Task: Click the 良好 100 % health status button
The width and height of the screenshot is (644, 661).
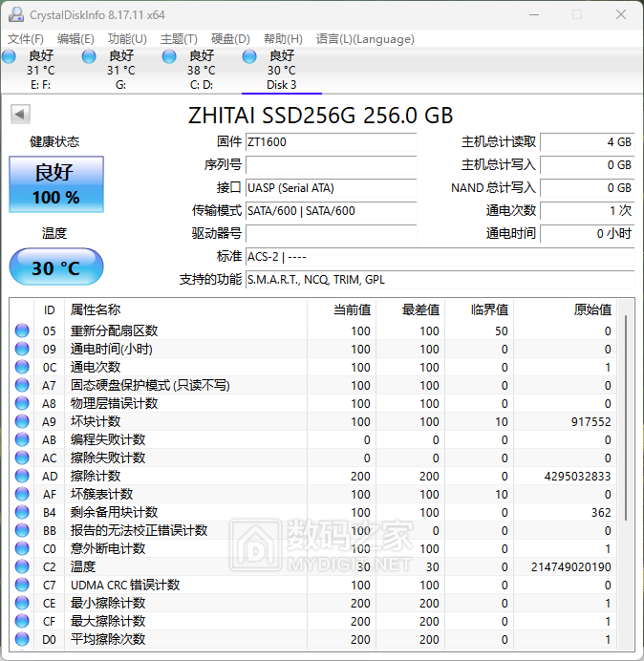Action: pyautogui.click(x=56, y=184)
